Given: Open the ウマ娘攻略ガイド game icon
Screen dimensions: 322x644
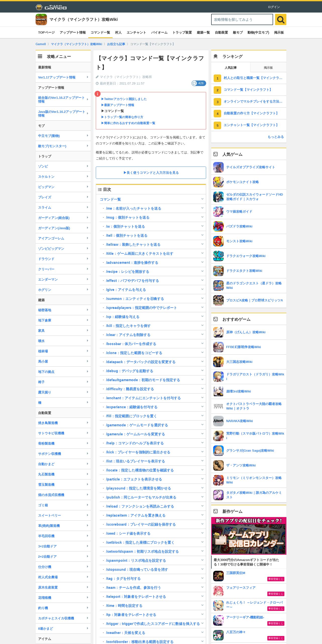Looking at the screenshot, I should point(218,212).
